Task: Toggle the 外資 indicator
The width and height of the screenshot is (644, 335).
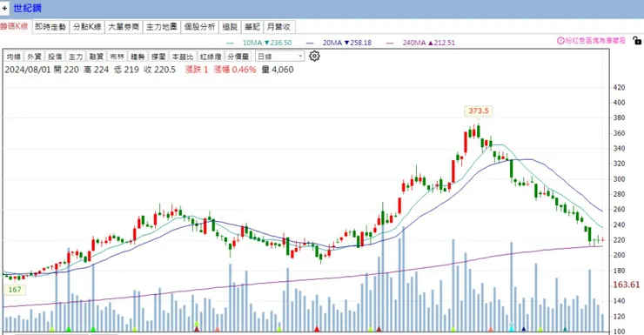Action: click(34, 57)
